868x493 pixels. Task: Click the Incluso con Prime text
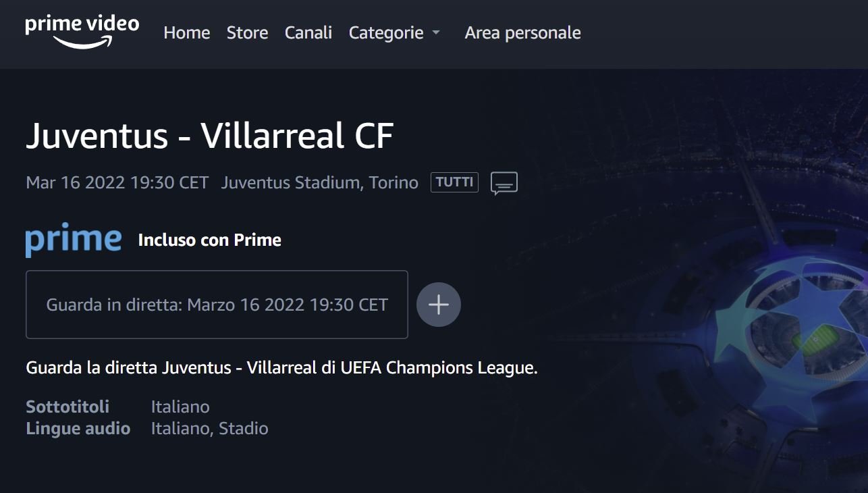point(209,240)
